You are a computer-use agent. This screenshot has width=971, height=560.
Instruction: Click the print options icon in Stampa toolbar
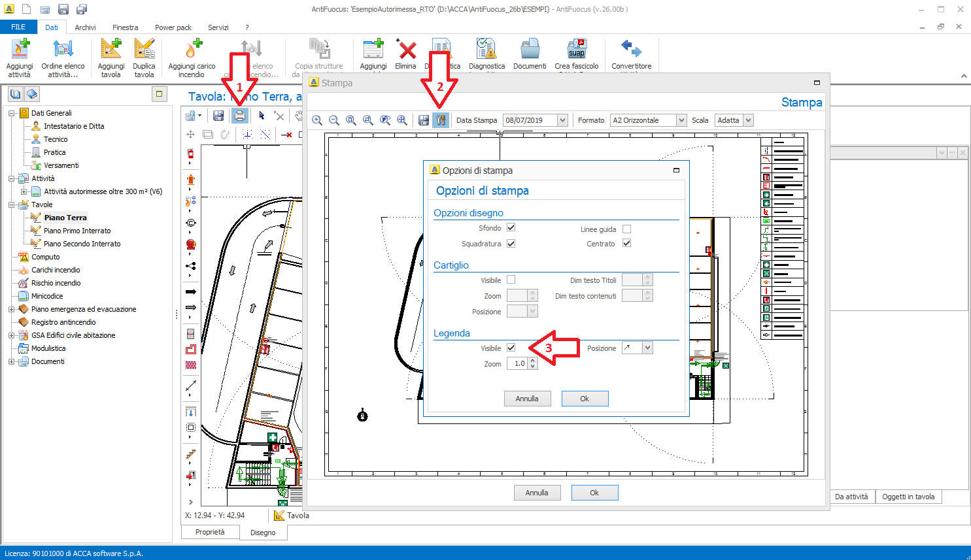point(441,120)
